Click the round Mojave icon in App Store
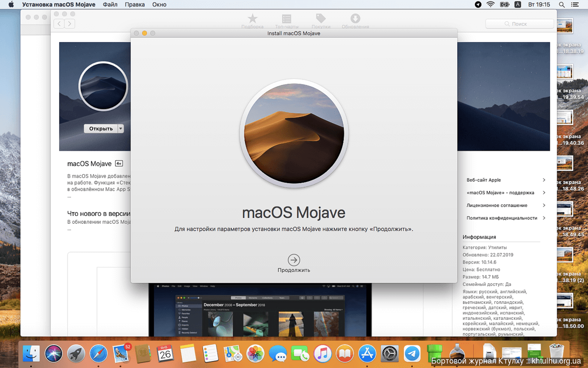Viewport: 588px width, 368px height. [x=103, y=86]
